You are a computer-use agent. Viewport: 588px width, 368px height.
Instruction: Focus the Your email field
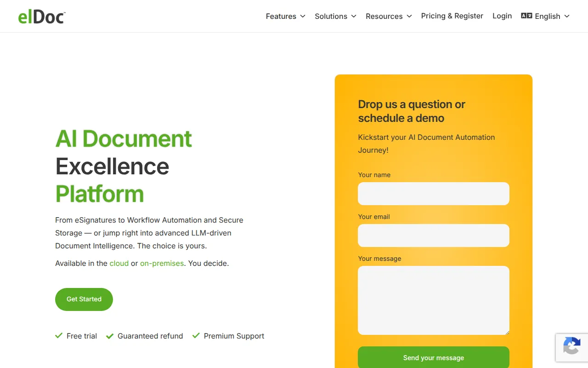click(x=434, y=236)
